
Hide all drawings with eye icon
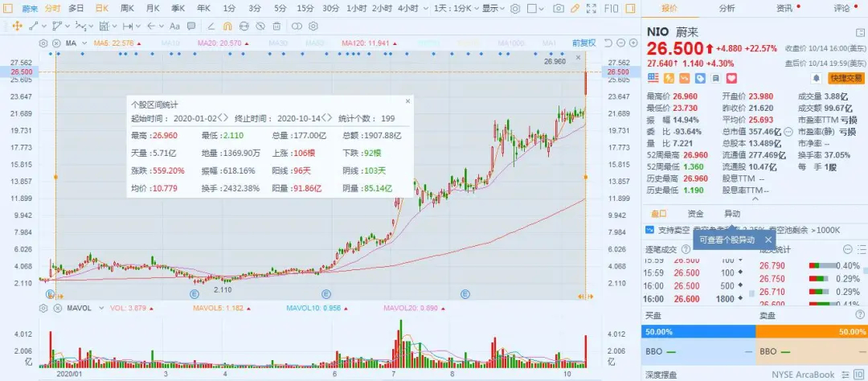(260, 26)
